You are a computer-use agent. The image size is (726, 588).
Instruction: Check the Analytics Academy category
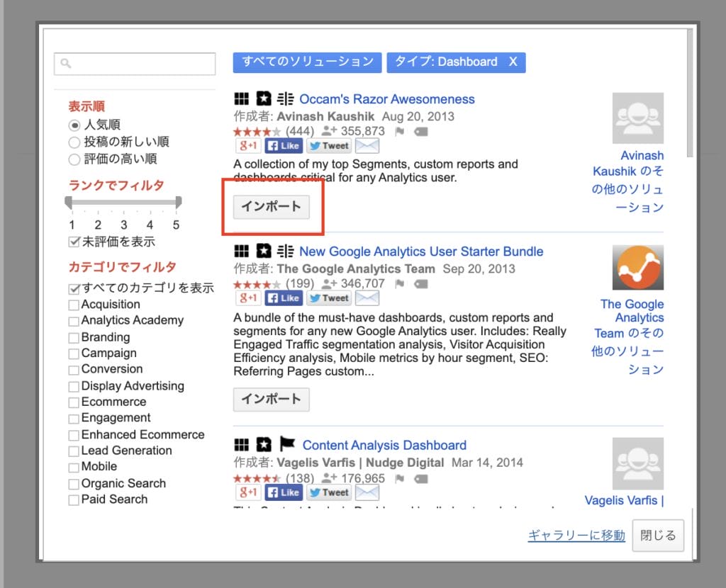pyautogui.click(x=74, y=322)
